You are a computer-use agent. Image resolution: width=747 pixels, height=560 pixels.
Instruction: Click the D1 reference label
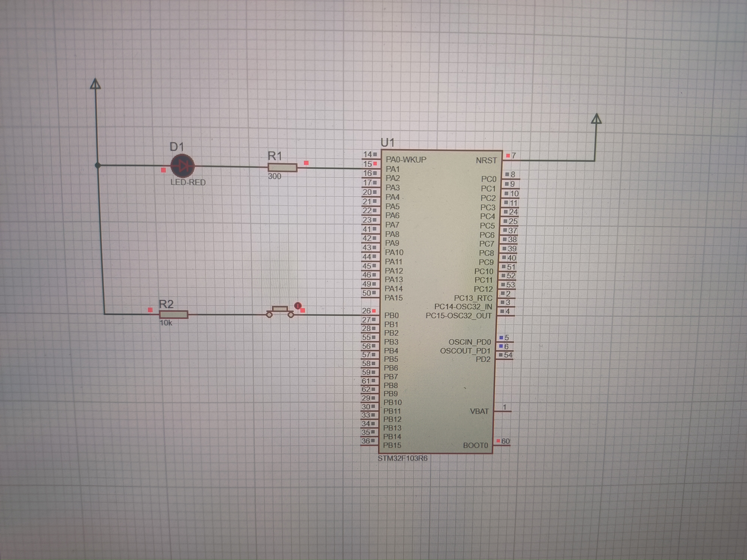coord(177,147)
